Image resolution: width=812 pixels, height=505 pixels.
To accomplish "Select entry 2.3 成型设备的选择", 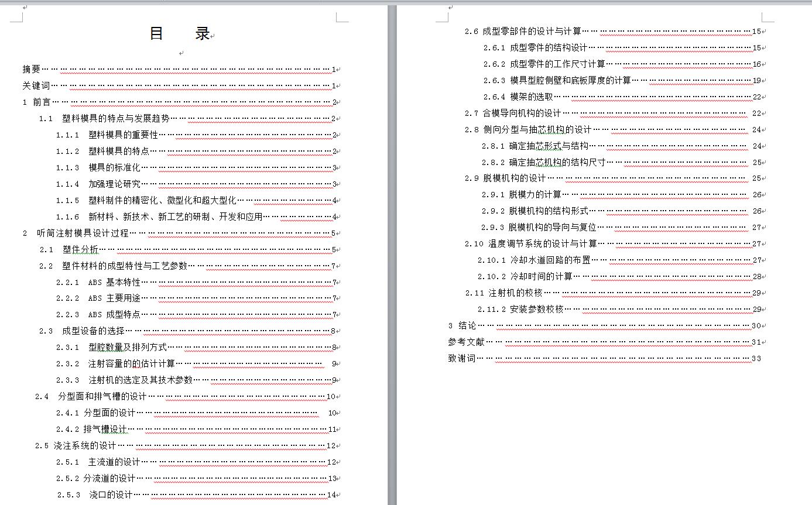I will click(x=187, y=331).
